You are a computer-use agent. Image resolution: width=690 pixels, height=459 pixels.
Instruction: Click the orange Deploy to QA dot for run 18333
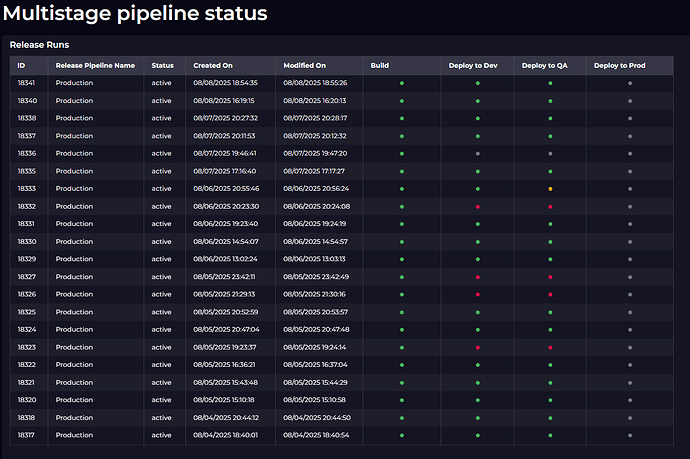click(x=550, y=189)
